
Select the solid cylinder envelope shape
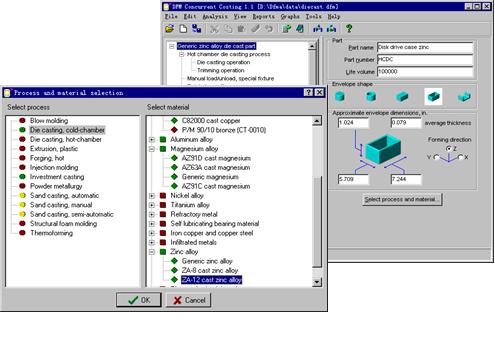339,97
